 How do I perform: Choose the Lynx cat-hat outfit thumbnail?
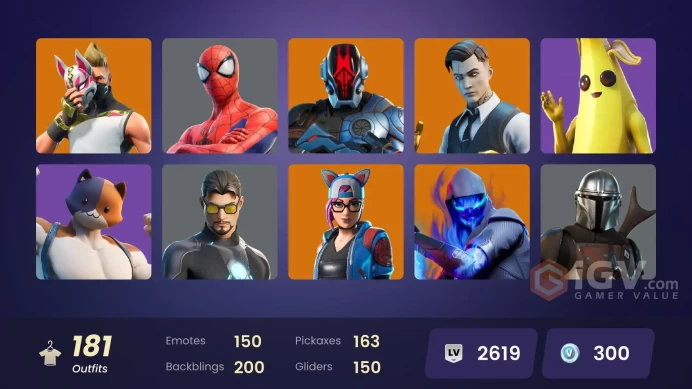346,222
